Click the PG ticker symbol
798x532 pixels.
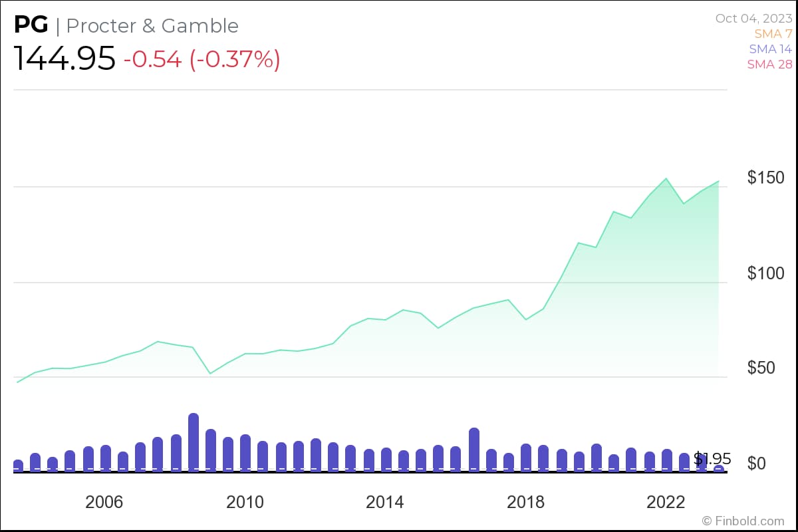(x=31, y=26)
